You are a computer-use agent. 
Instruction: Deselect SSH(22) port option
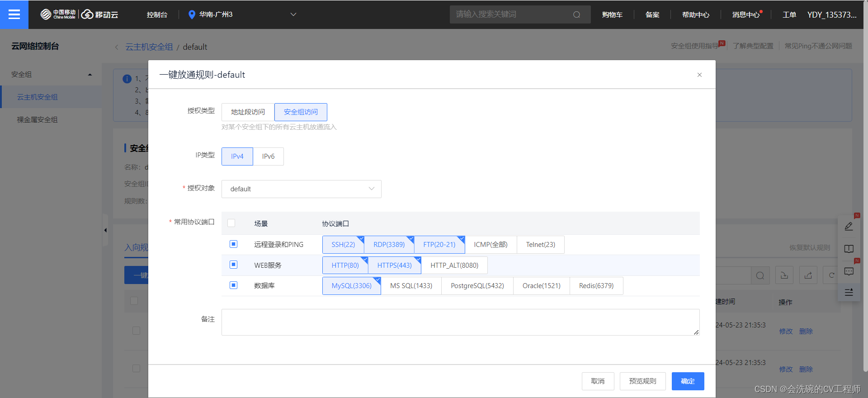(343, 245)
